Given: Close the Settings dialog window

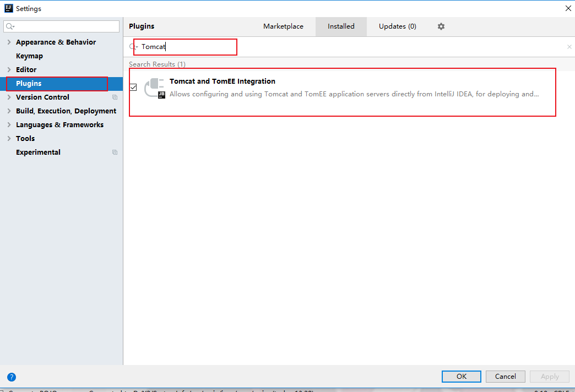Looking at the screenshot, I should click(568, 8).
